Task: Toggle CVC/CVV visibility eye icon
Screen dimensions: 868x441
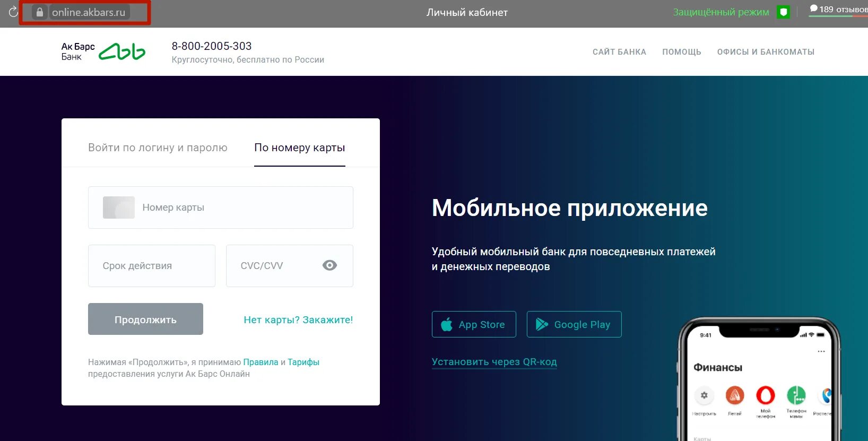Action: tap(329, 265)
